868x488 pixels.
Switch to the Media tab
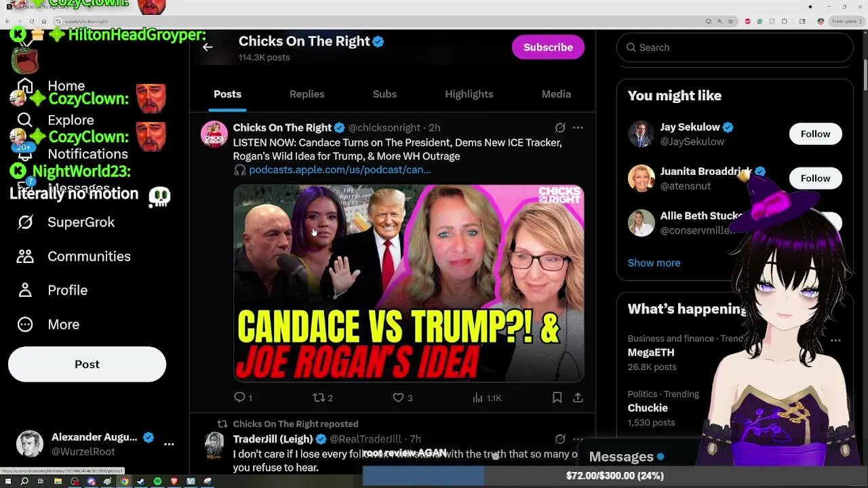556,94
